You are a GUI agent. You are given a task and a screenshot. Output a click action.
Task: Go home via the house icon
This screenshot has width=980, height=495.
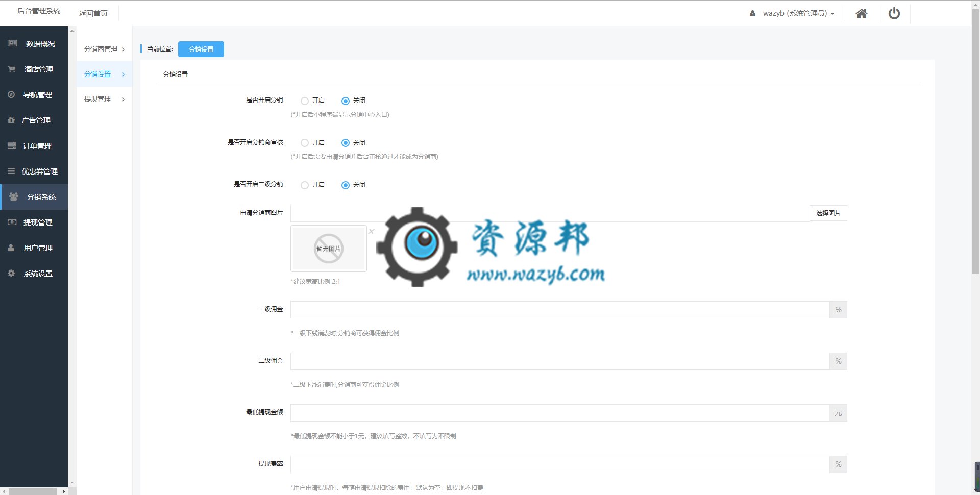862,13
